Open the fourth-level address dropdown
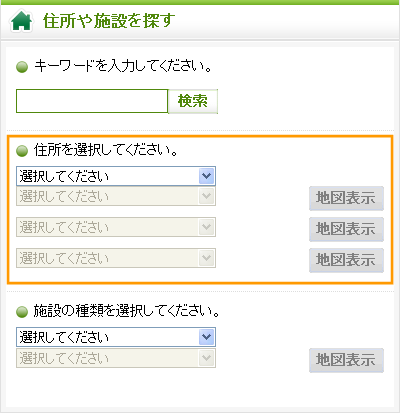The height and width of the screenshot is (414, 401). [116, 258]
